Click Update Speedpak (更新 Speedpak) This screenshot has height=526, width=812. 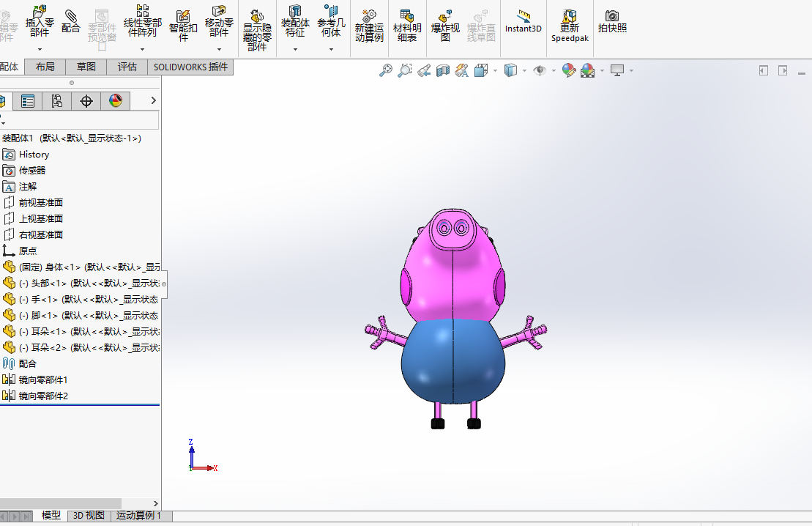tap(570, 26)
